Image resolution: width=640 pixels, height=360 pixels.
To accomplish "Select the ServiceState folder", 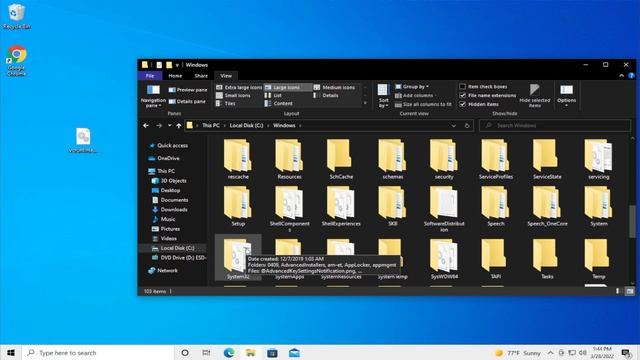I will tap(547, 160).
